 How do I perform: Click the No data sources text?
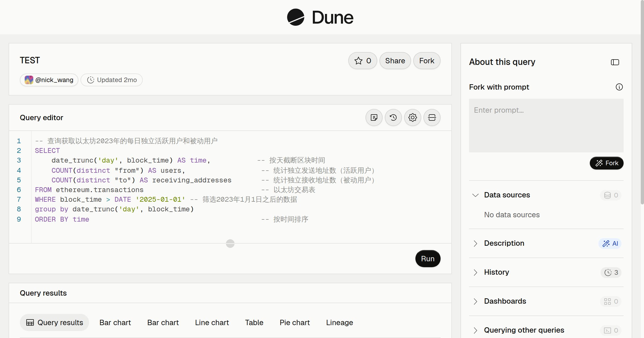512,215
